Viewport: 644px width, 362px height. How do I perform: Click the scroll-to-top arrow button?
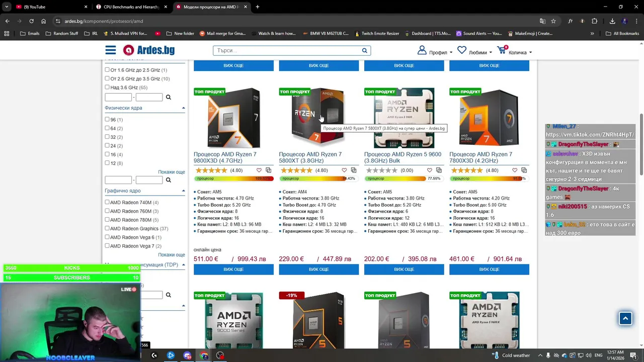pos(625,318)
